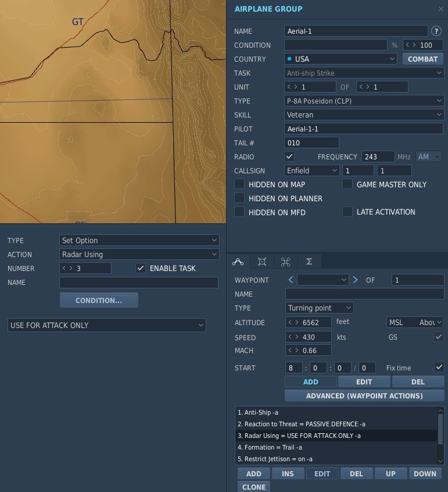Decrease the UNIT number stepper
Screen dimensions: 448x492
[x=289, y=87]
